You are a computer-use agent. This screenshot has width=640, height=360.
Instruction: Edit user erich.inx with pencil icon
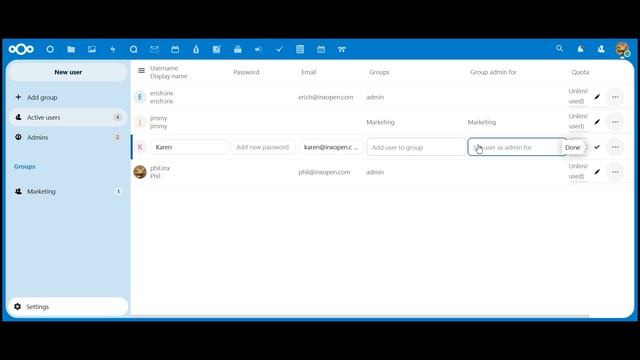click(597, 97)
